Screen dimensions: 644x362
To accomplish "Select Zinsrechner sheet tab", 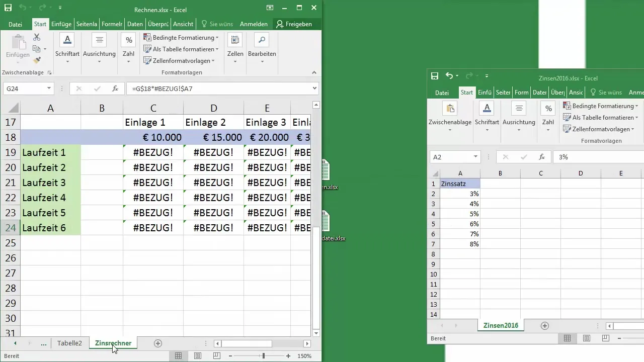I will pos(113,343).
